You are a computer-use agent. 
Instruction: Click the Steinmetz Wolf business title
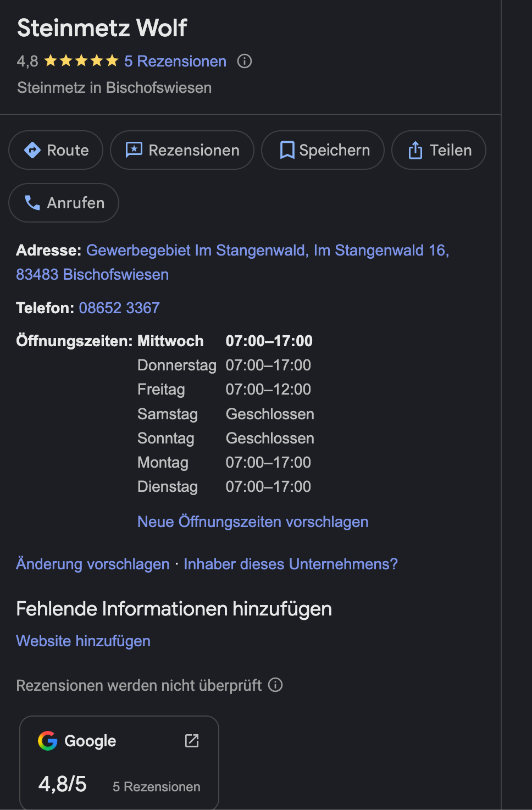pos(102,28)
